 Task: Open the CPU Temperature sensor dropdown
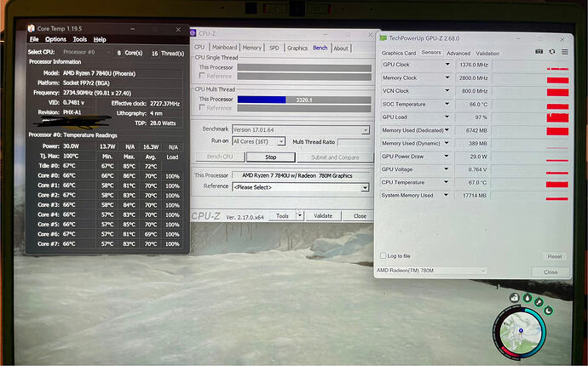[x=447, y=182]
